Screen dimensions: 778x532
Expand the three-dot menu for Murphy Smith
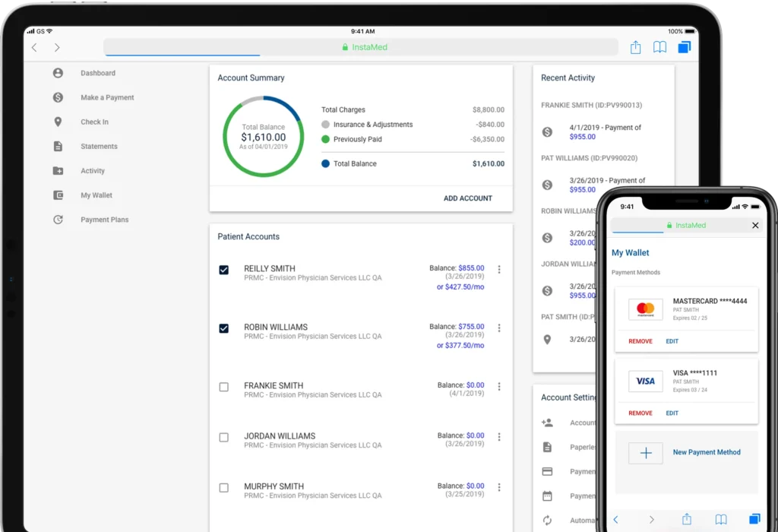[x=499, y=487]
